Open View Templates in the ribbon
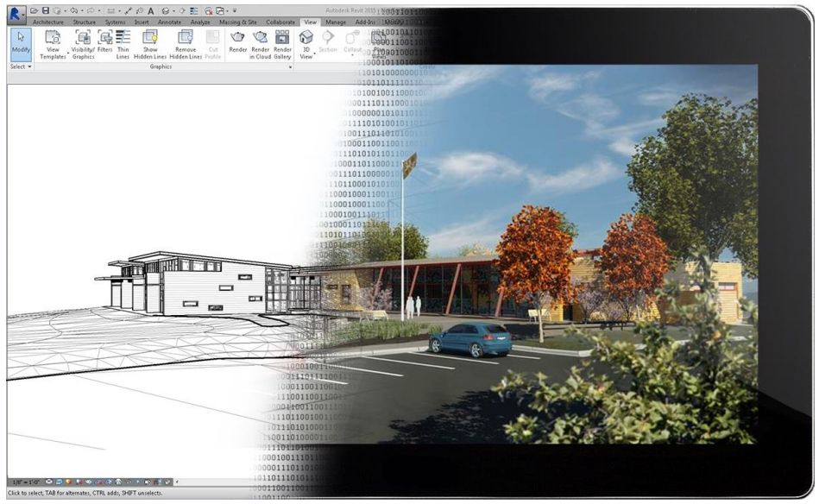The height and width of the screenshot is (504, 819). pos(53,44)
